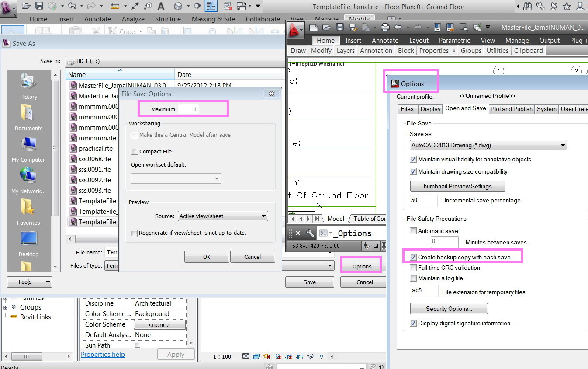
Task: Open the AutoCAD Save as format dropdown
Action: (x=488, y=145)
